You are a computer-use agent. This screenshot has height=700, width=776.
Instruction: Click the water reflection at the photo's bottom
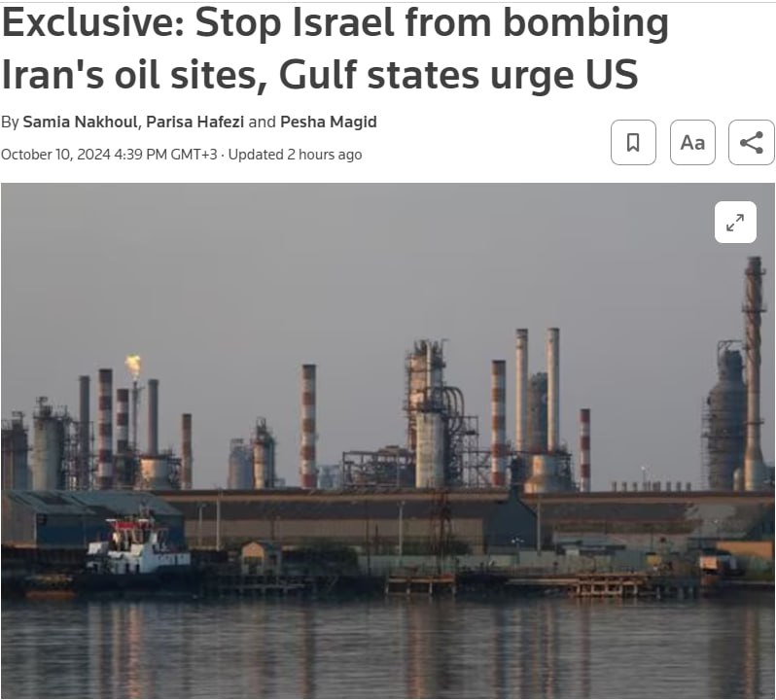(387, 648)
